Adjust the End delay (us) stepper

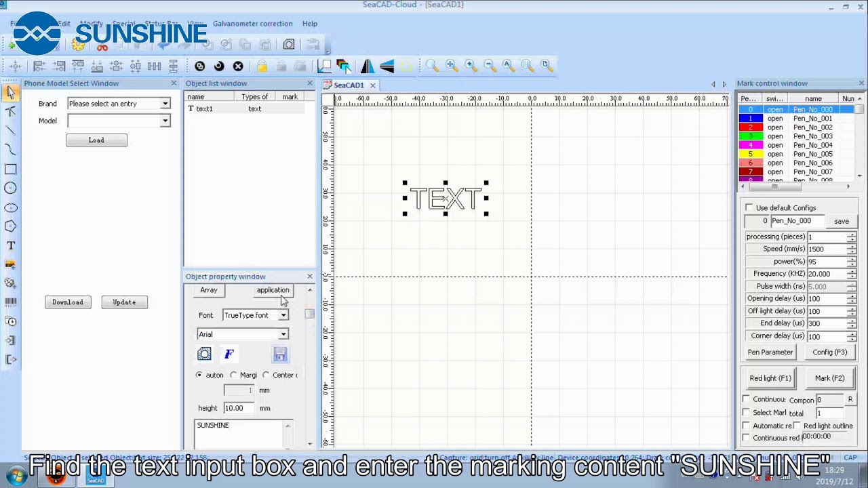coord(852,323)
